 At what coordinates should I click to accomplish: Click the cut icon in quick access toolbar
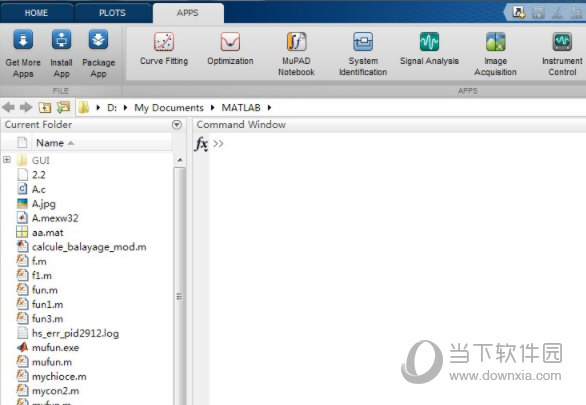coord(557,12)
